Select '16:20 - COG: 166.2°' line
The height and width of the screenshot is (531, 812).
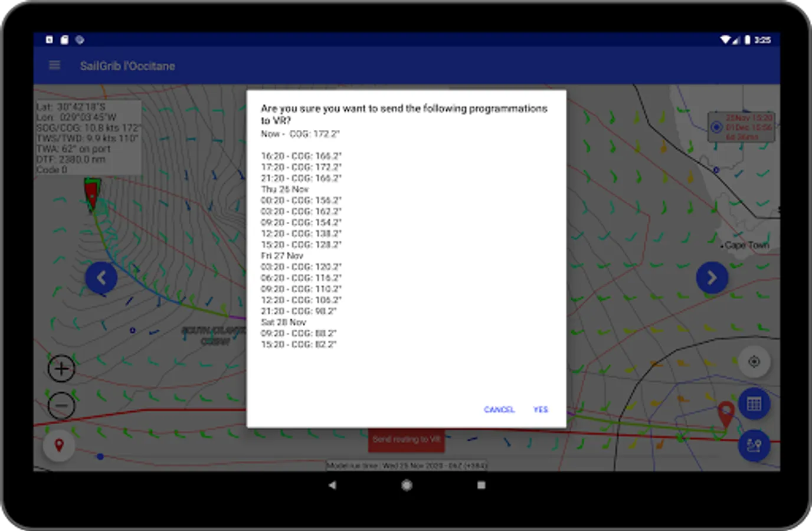301,156
